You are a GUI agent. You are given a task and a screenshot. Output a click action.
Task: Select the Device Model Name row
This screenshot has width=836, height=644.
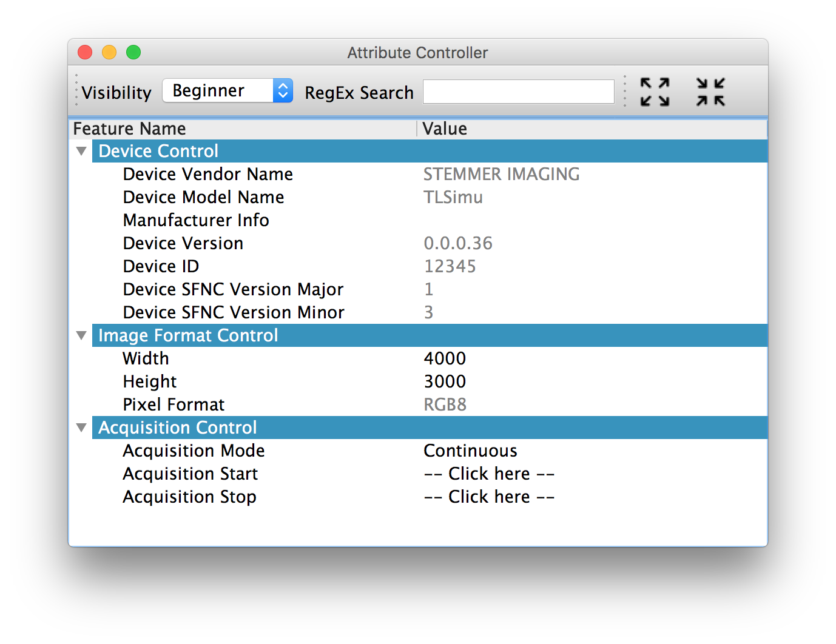coord(418,197)
